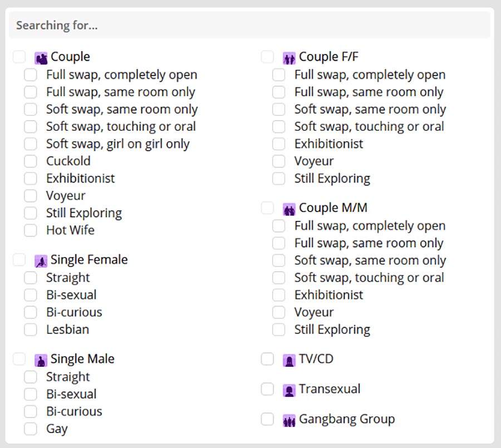Image resolution: width=501 pixels, height=448 pixels.
Task: Check the top-level Couple M/M checkbox
Action: click(268, 208)
